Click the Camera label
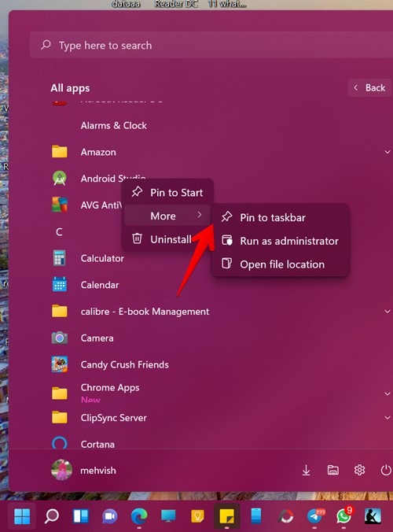This screenshot has width=393, height=532. (x=97, y=338)
